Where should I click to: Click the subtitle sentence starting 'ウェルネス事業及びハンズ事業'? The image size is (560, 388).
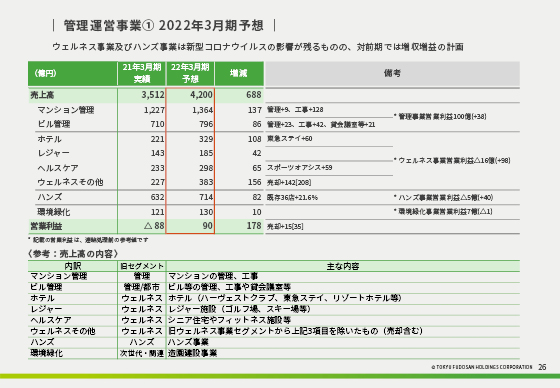pos(258,47)
